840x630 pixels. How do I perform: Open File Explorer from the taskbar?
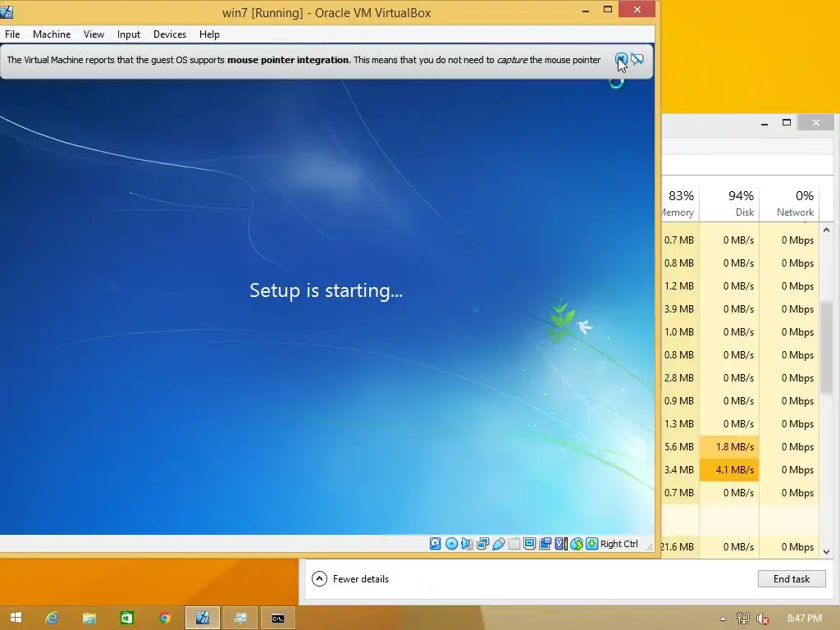click(89, 618)
